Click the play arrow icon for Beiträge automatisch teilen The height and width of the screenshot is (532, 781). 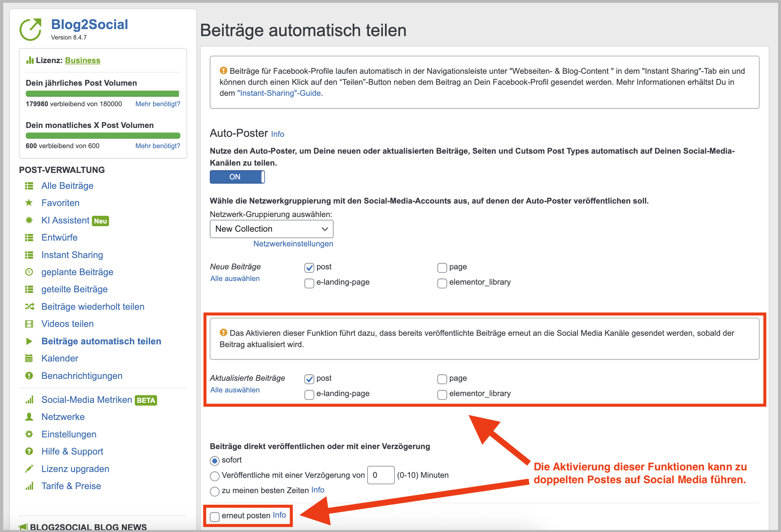[29, 341]
